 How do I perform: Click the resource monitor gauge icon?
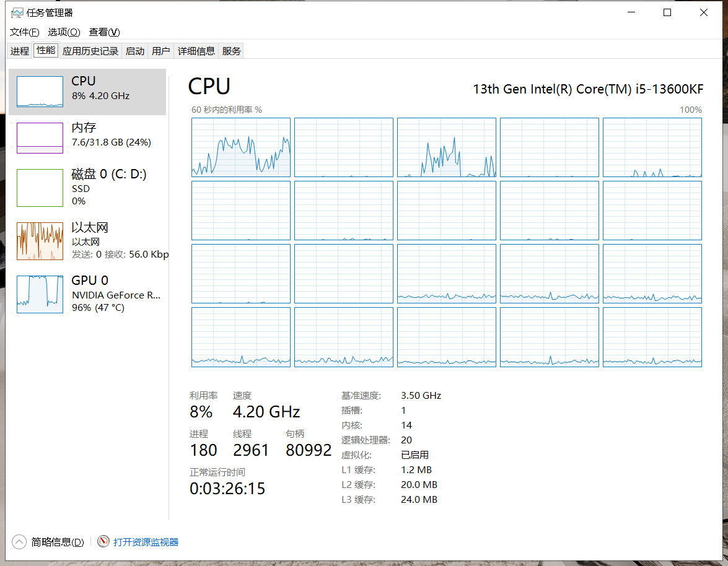coord(103,541)
